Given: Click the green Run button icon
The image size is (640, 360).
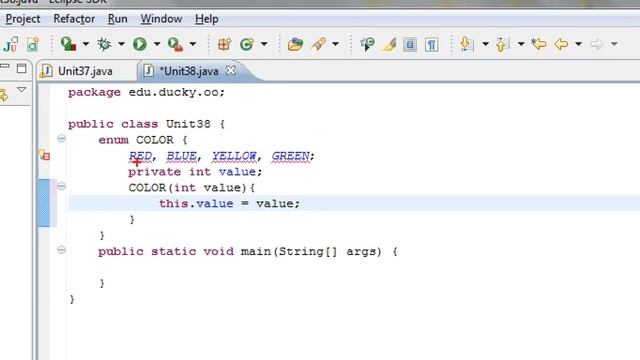Looking at the screenshot, I should click(x=140, y=44).
